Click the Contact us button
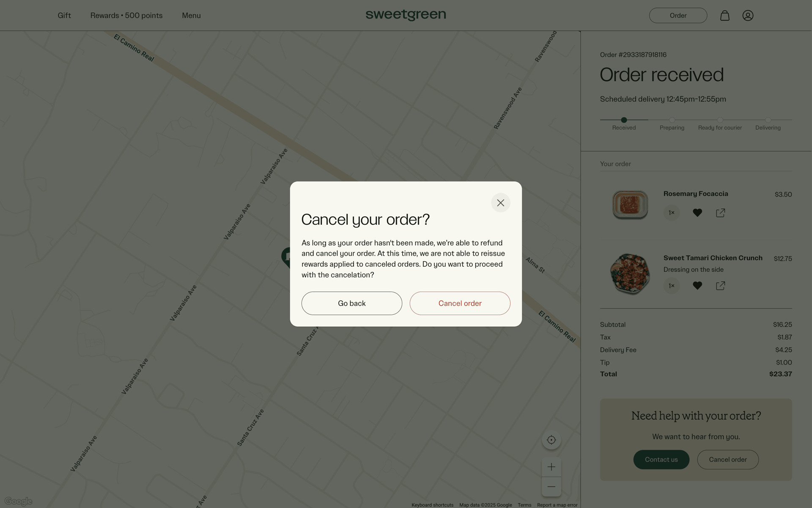The height and width of the screenshot is (508, 812). [661, 459]
